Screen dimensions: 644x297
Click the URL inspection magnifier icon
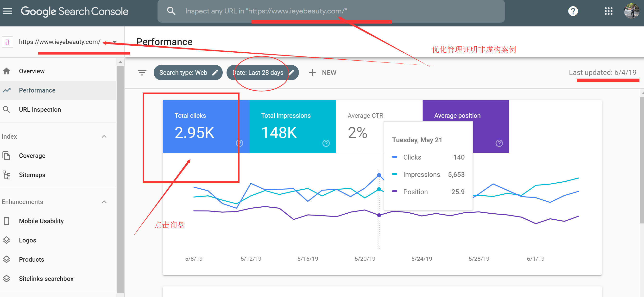6,109
